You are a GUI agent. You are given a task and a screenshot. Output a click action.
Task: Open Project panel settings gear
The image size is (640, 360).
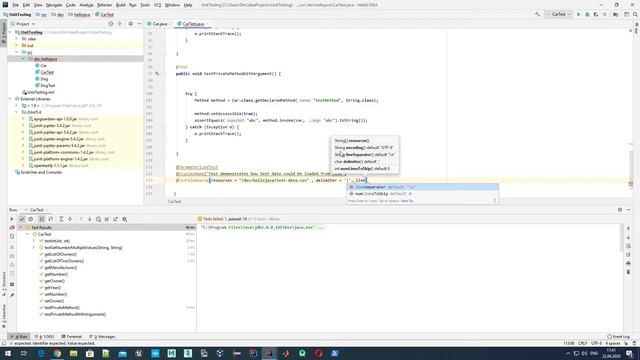tap(130, 24)
